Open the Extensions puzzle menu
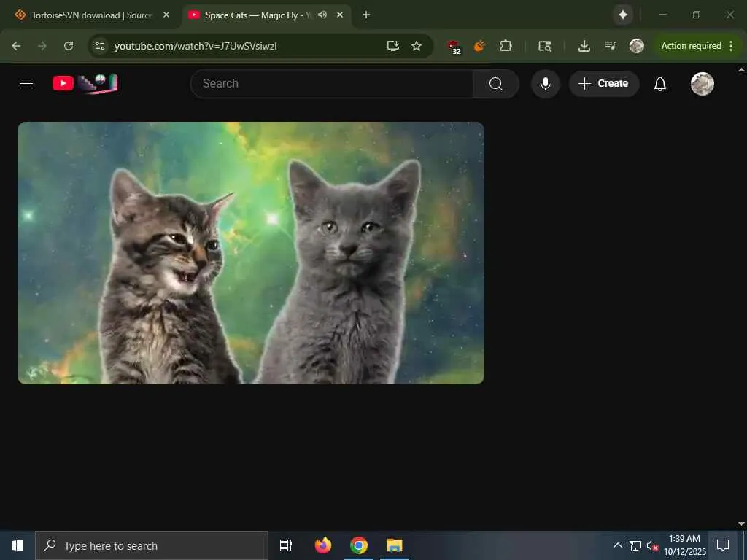The height and width of the screenshot is (560, 747). click(506, 46)
